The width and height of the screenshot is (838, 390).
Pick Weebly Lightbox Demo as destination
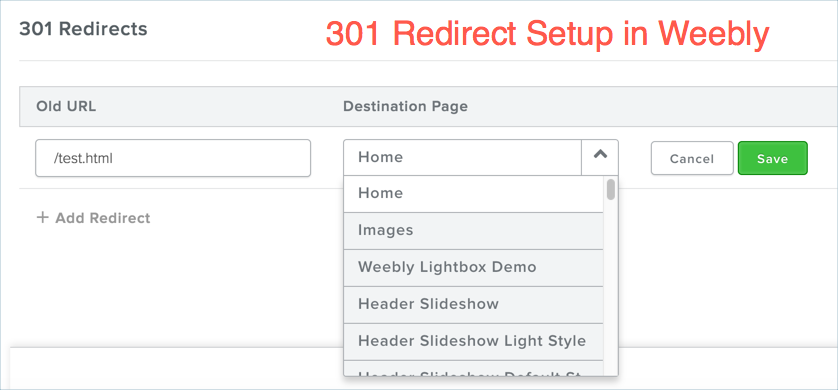[x=474, y=268]
